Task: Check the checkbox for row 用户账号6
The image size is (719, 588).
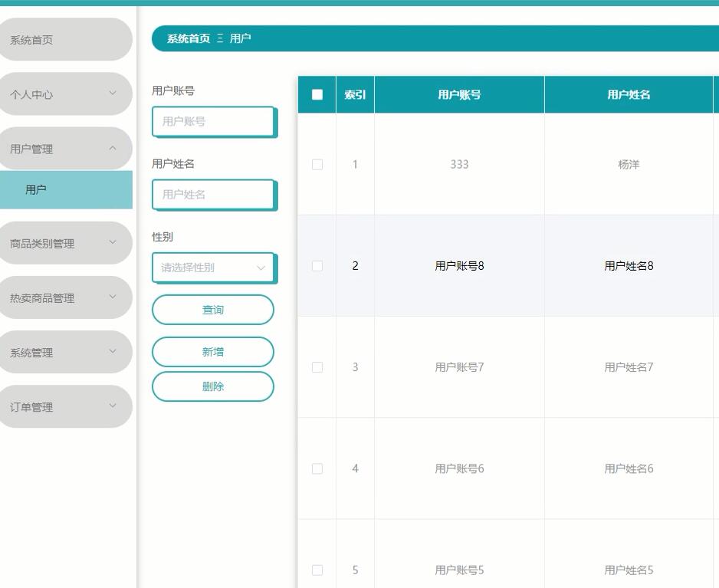Action: click(317, 468)
